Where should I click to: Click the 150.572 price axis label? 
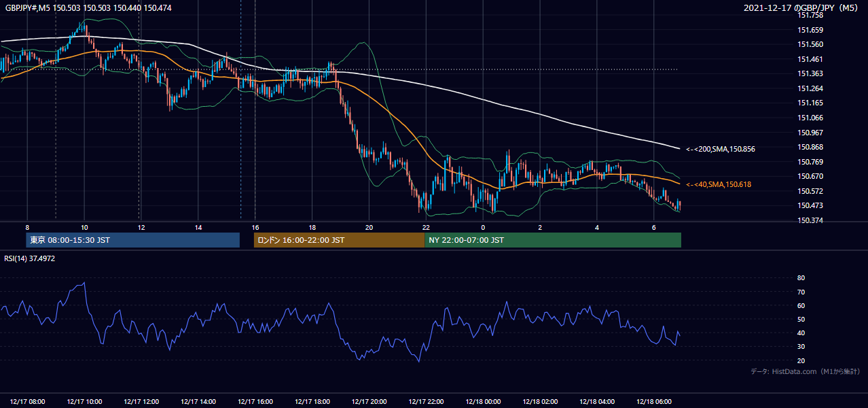(x=810, y=191)
